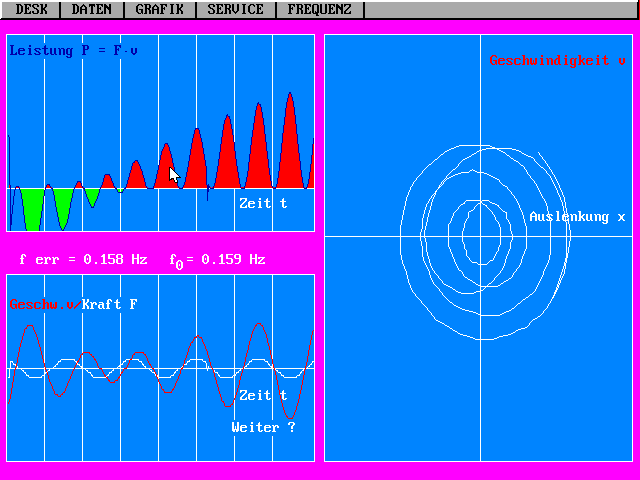The height and width of the screenshot is (480, 640).
Task: Click the 'Leistung P = F·v' graph title
Action: [x=74, y=50]
